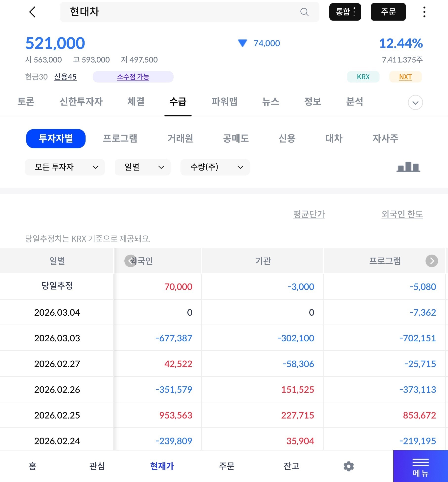
Task: Click the 2026.03.04 date row
Action: [57, 312]
